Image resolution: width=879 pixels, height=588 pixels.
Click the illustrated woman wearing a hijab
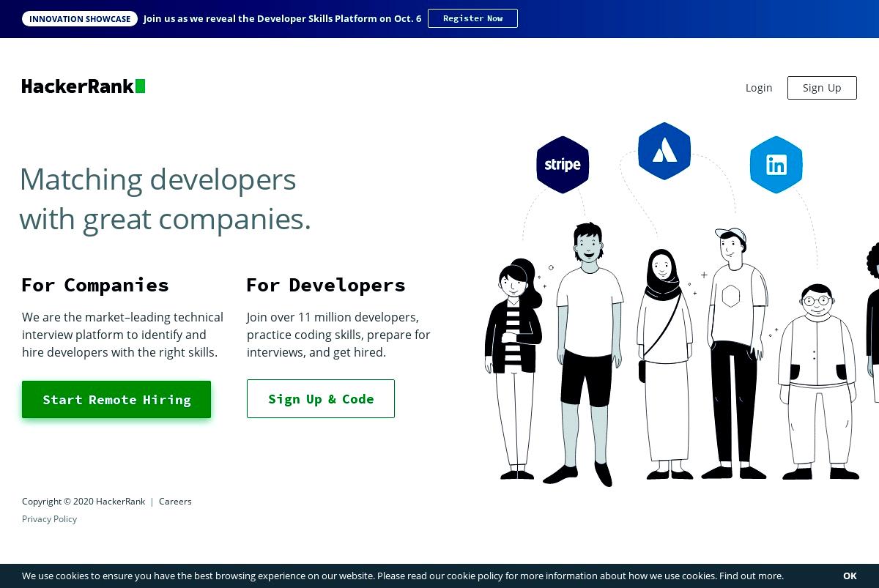point(664,364)
